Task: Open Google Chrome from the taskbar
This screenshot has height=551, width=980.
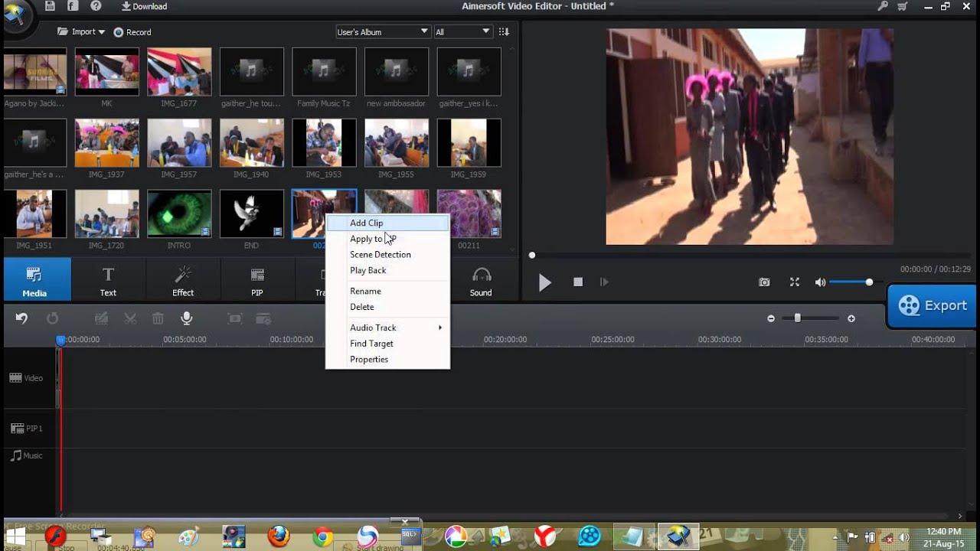Action: pos(322,537)
